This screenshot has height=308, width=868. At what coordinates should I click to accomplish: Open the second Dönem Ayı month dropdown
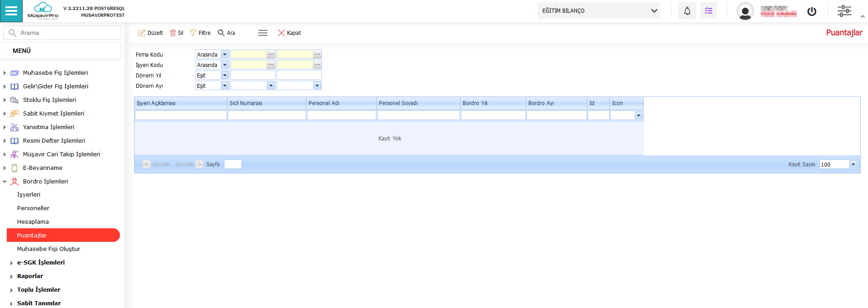point(317,86)
